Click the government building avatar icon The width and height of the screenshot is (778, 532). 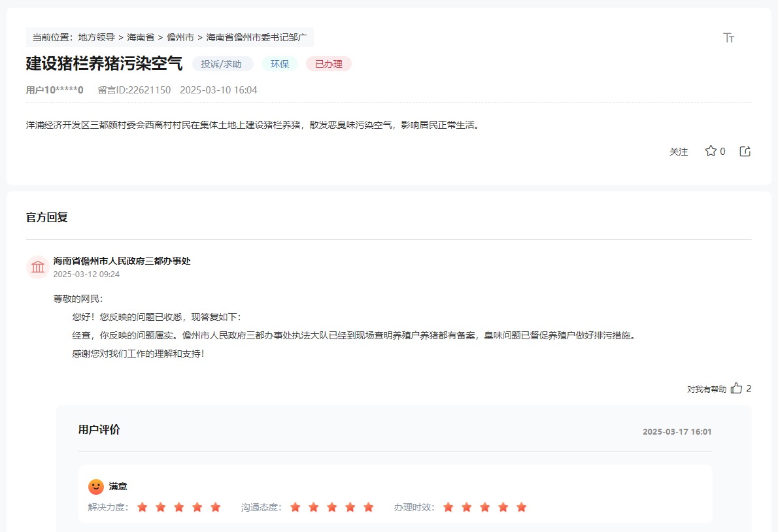38,267
